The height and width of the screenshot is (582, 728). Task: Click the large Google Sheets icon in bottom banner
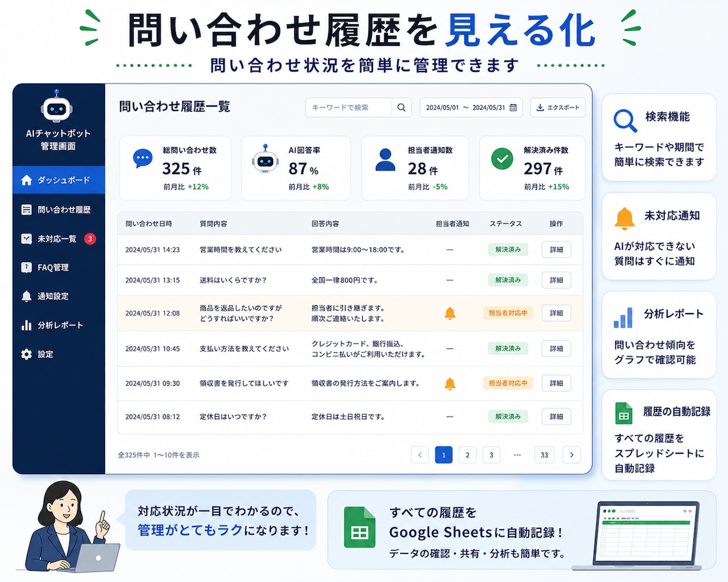[x=360, y=527]
